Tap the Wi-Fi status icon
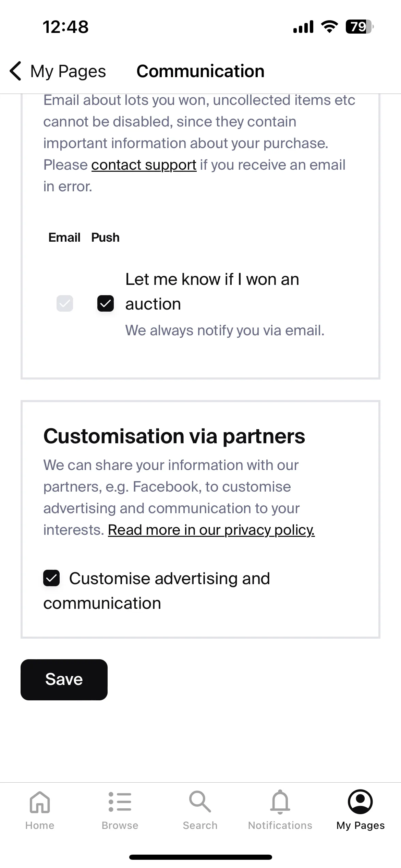This screenshot has width=401, height=868. 329,27
